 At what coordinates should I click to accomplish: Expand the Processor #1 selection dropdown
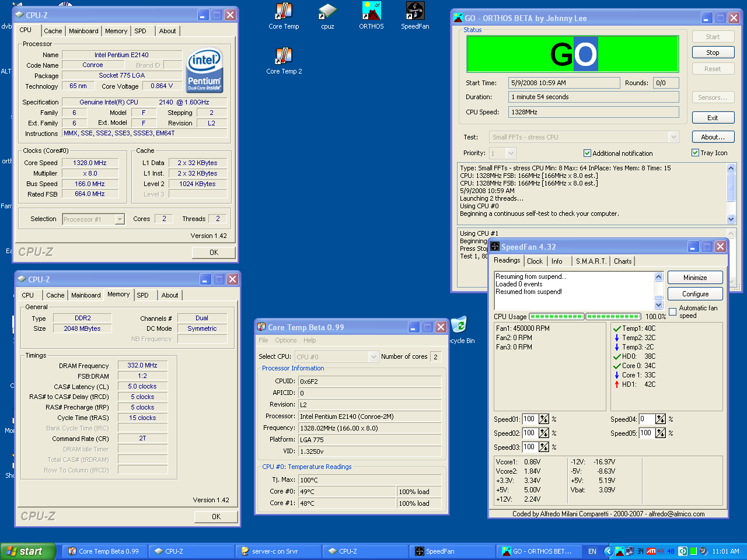pyautogui.click(x=120, y=219)
